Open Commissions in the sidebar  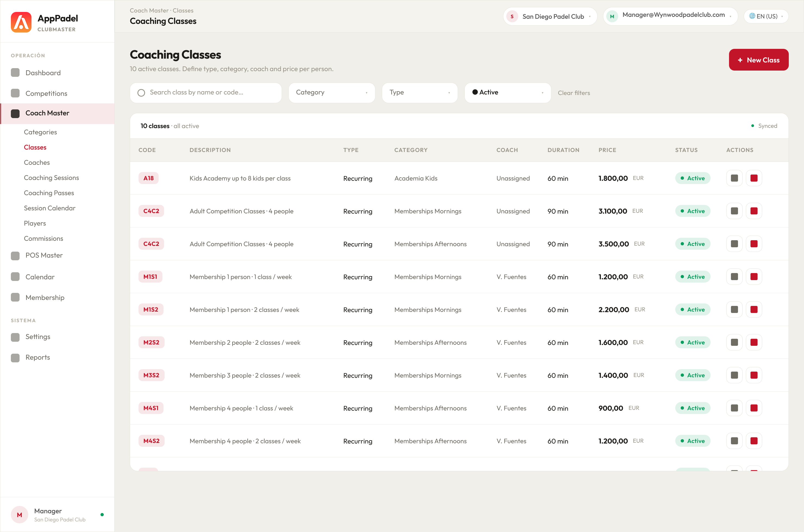point(43,239)
